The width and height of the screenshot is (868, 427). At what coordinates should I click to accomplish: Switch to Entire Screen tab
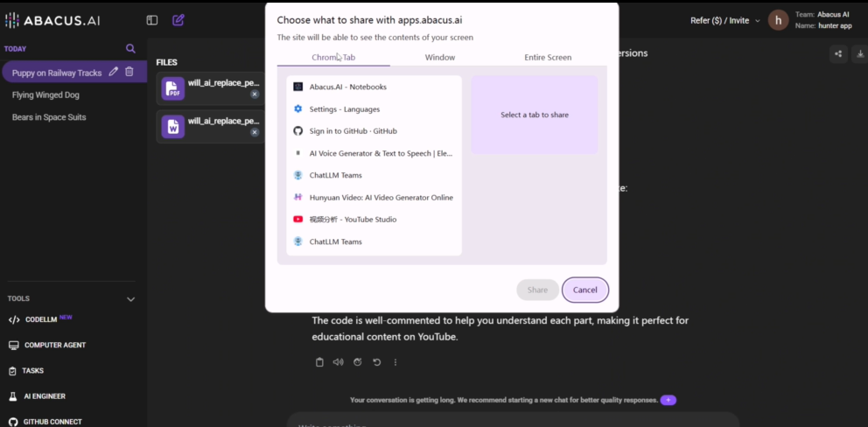pyautogui.click(x=548, y=58)
